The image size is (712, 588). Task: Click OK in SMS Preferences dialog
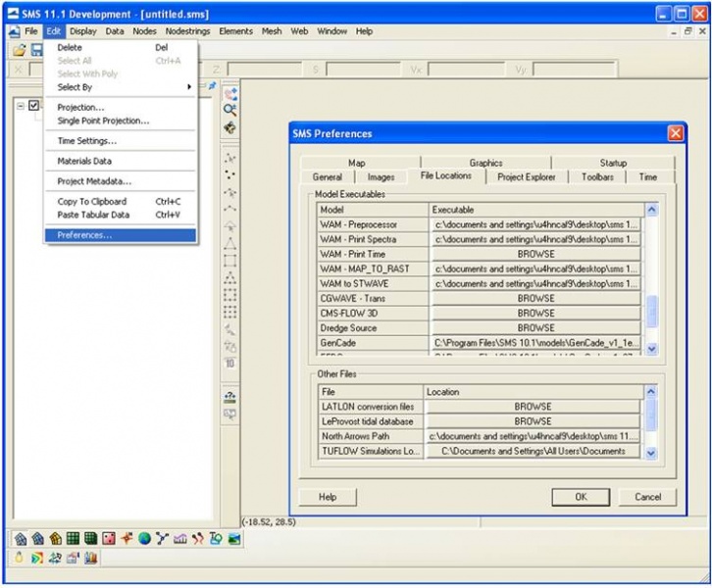[581, 497]
